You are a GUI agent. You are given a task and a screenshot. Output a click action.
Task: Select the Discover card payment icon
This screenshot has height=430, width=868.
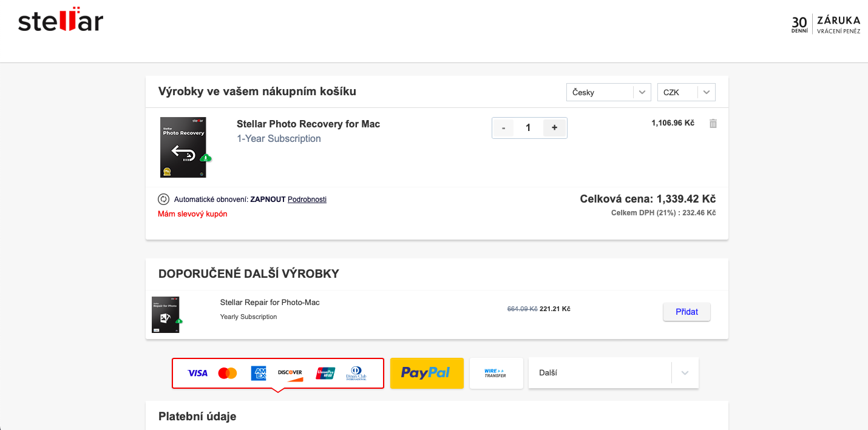pyautogui.click(x=290, y=373)
